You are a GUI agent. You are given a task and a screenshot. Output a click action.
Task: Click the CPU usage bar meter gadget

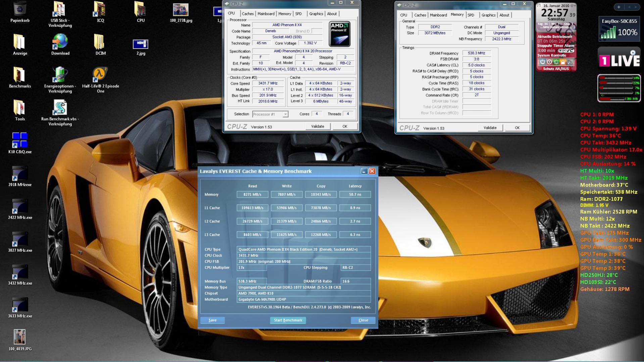coord(619,88)
